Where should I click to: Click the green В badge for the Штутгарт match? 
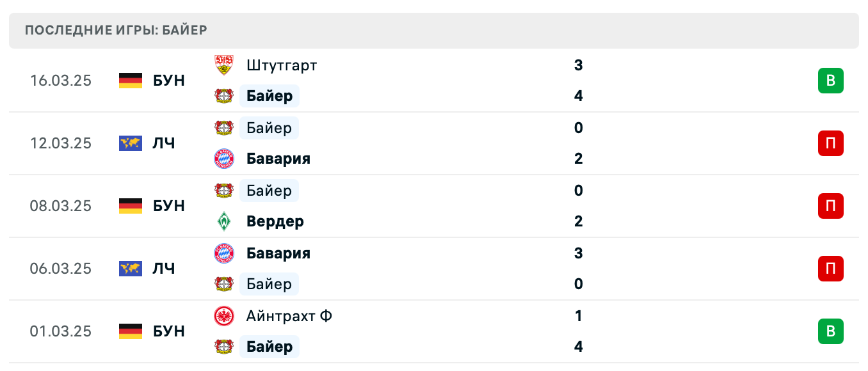[830, 81]
